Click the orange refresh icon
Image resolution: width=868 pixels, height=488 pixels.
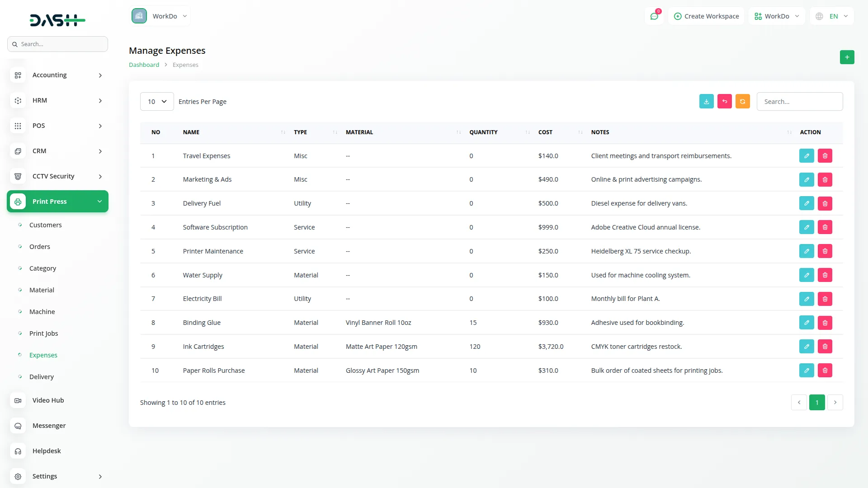tap(742, 101)
